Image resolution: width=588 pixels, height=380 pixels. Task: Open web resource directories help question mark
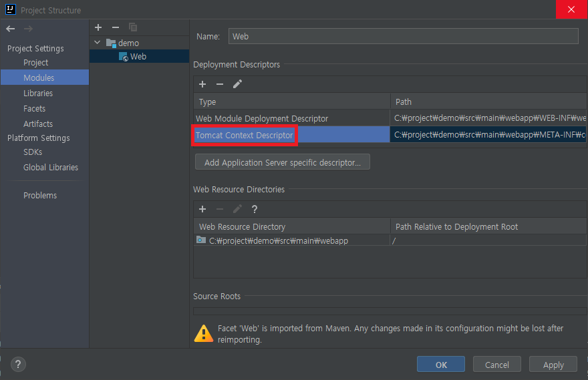(x=255, y=209)
